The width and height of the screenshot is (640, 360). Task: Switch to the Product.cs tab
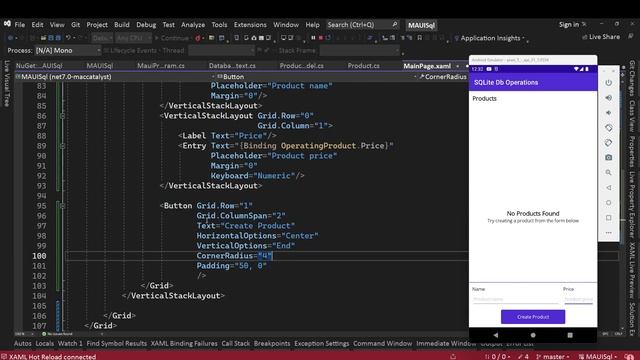[363, 65]
